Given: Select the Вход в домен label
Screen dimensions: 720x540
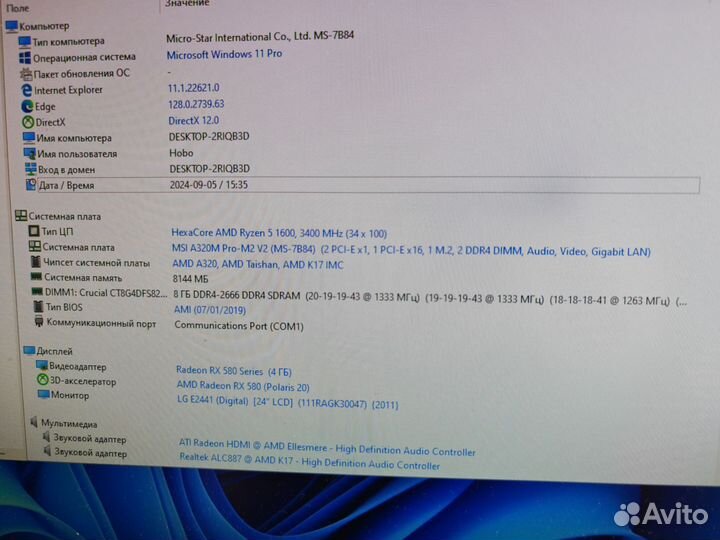Looking at the screenshot, I should tap(66, 169).
